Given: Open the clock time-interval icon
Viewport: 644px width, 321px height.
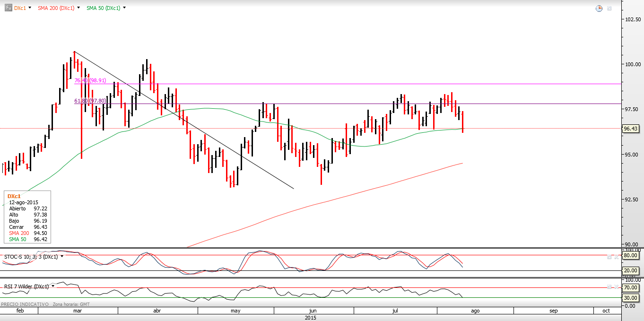Looking at the screenshot, I should [x=599, y=9].
